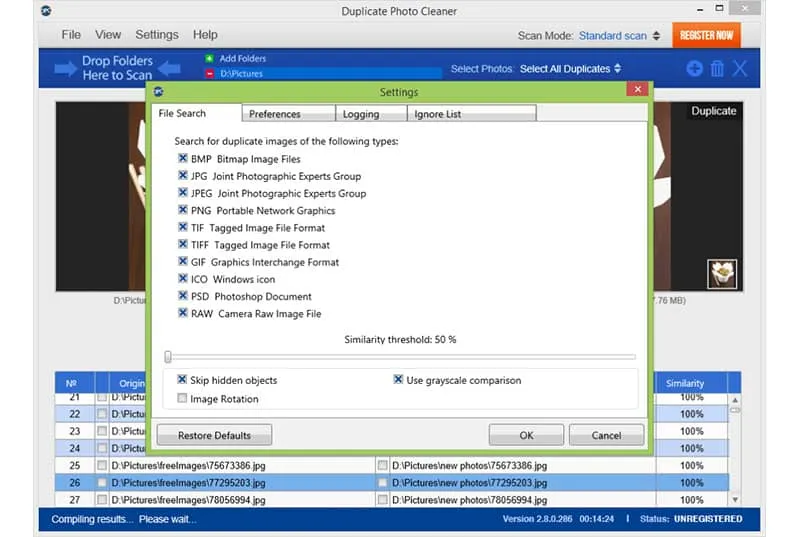This screenshot has height=537, width=800.
Task: Click Duplicate Photo Cleaner app logo in title bar
Action: click(46, 11)
